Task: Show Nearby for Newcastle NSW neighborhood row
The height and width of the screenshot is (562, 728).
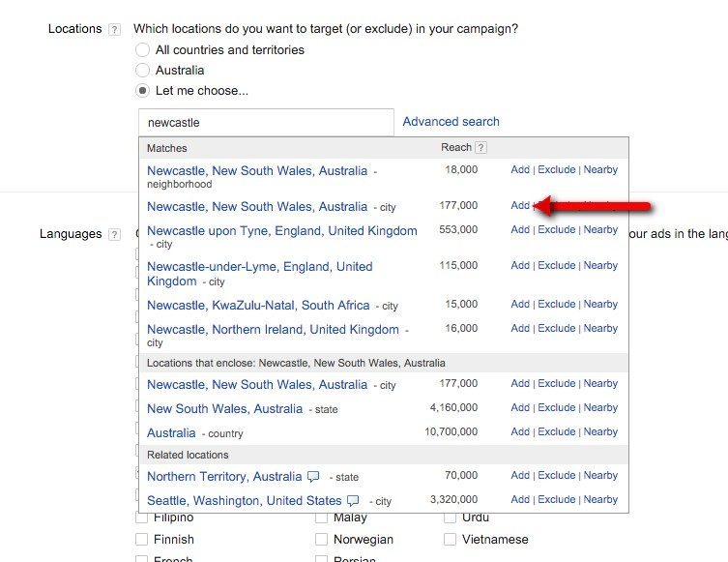Action: 600,169
